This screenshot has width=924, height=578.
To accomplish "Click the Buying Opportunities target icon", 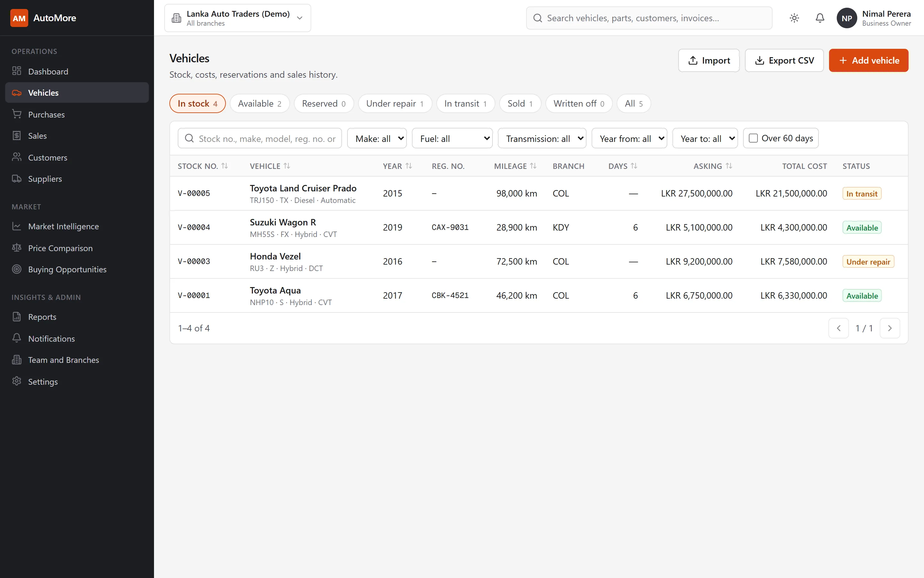I will click(x=16, y=269).
